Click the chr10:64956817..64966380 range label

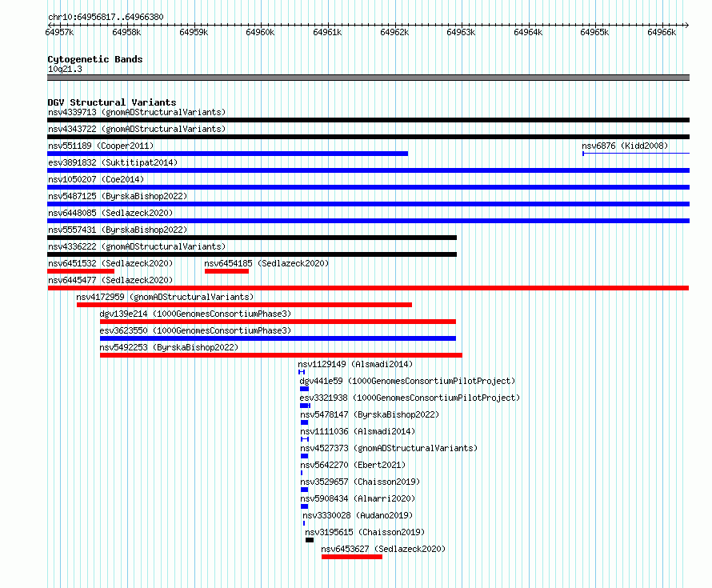[x=106, y=17]
